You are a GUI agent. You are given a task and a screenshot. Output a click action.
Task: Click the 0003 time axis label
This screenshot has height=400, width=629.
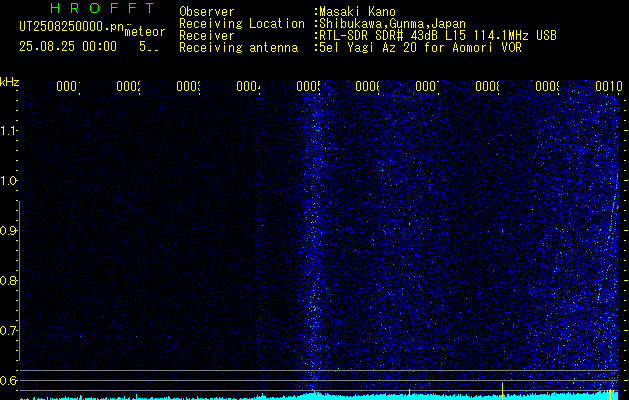tap(189, 86)
